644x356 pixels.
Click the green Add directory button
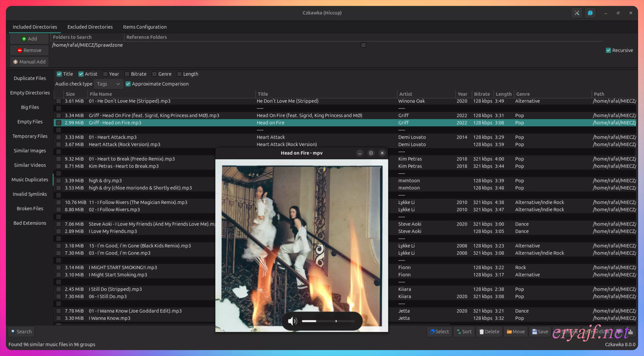(x=29, y=39)
